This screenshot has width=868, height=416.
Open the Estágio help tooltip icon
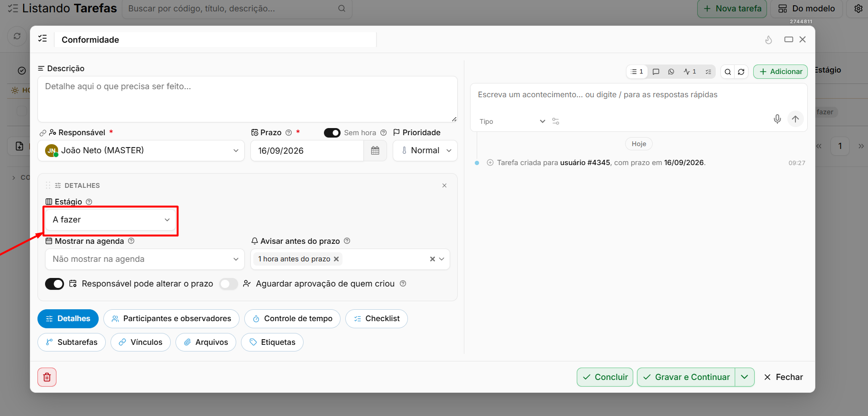point(89,202)
